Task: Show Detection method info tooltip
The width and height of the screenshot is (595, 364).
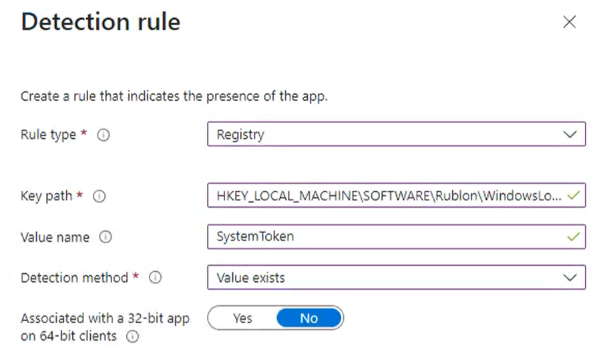Action: (156, 278)
